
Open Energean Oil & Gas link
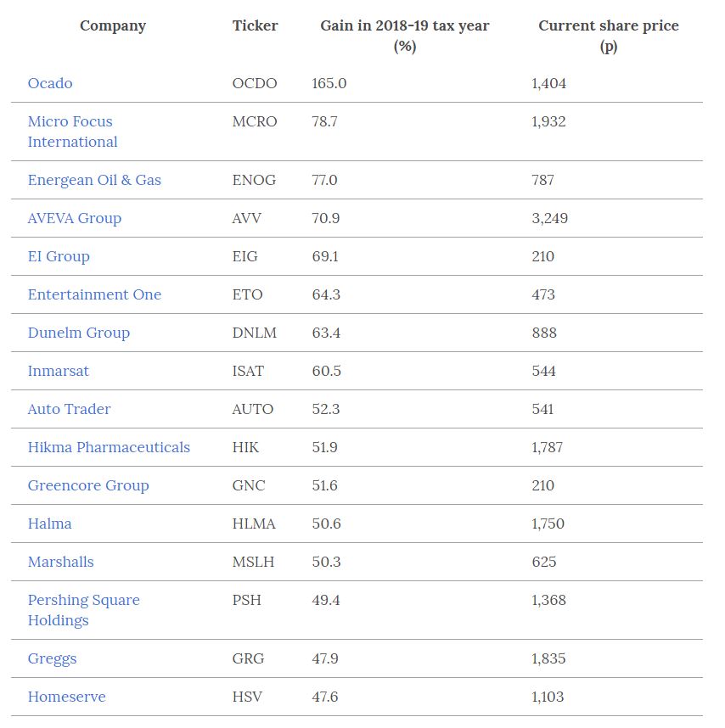pyautogui.click(x=94, y=180)
